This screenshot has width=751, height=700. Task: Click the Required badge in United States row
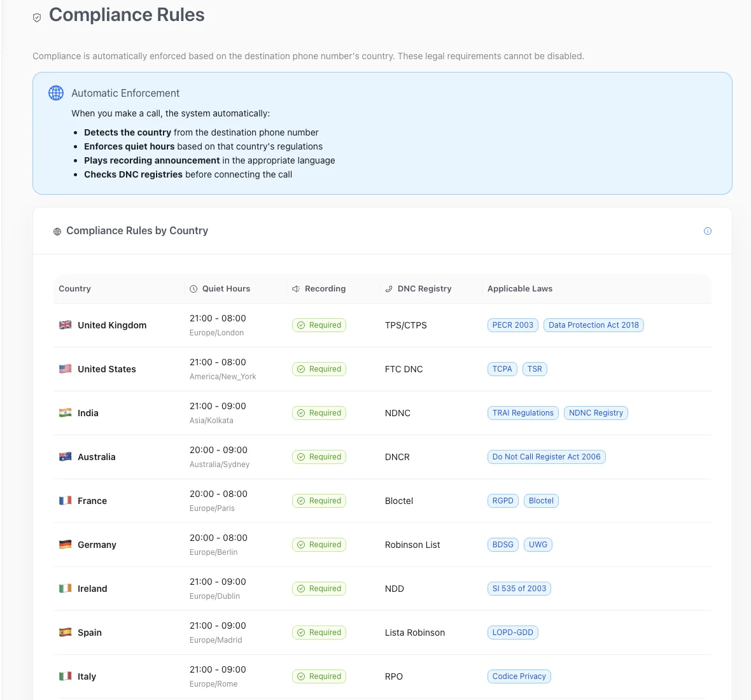[x=319, y=369]
